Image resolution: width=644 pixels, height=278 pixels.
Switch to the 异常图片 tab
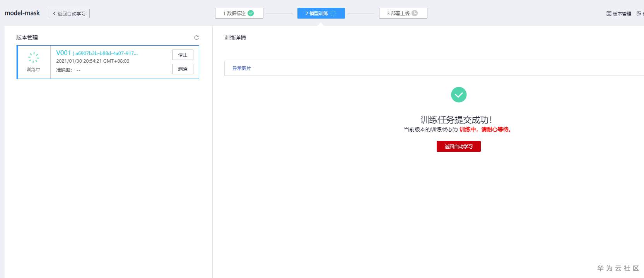tap(241, 68)
